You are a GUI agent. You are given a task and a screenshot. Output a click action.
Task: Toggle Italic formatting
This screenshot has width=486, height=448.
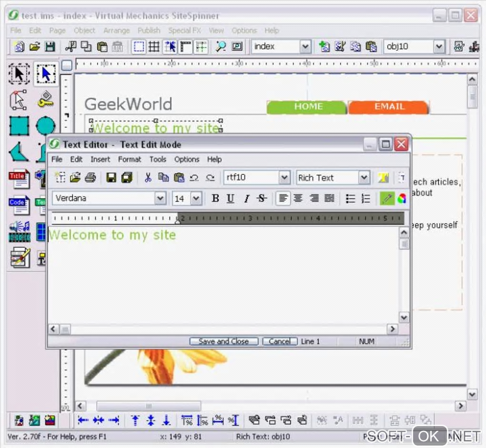(x=246, y=198)
